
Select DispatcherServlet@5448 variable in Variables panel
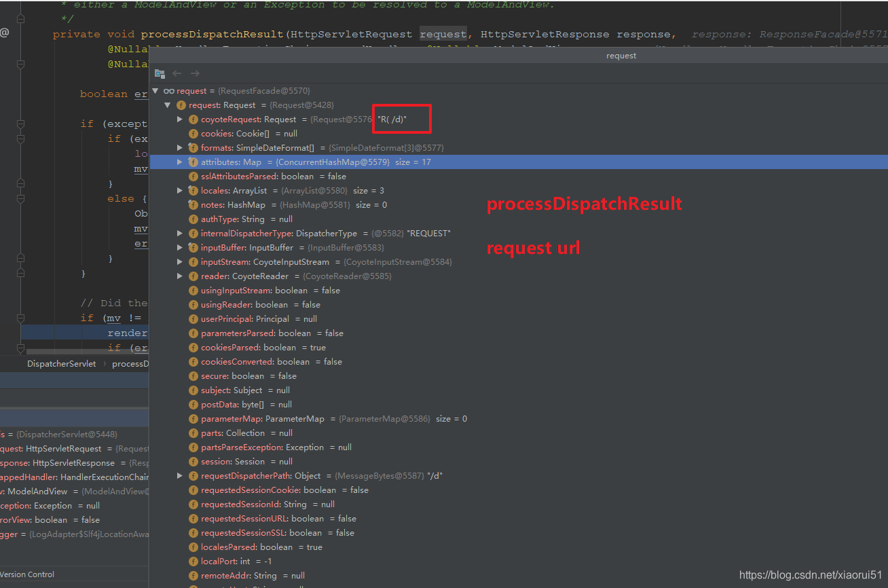[74, 435]
